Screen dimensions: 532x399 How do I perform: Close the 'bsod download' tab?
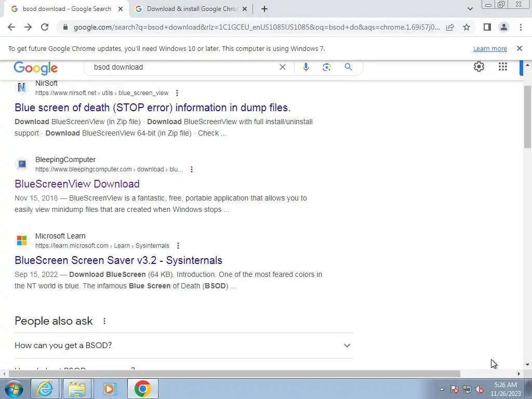[121, 9]
